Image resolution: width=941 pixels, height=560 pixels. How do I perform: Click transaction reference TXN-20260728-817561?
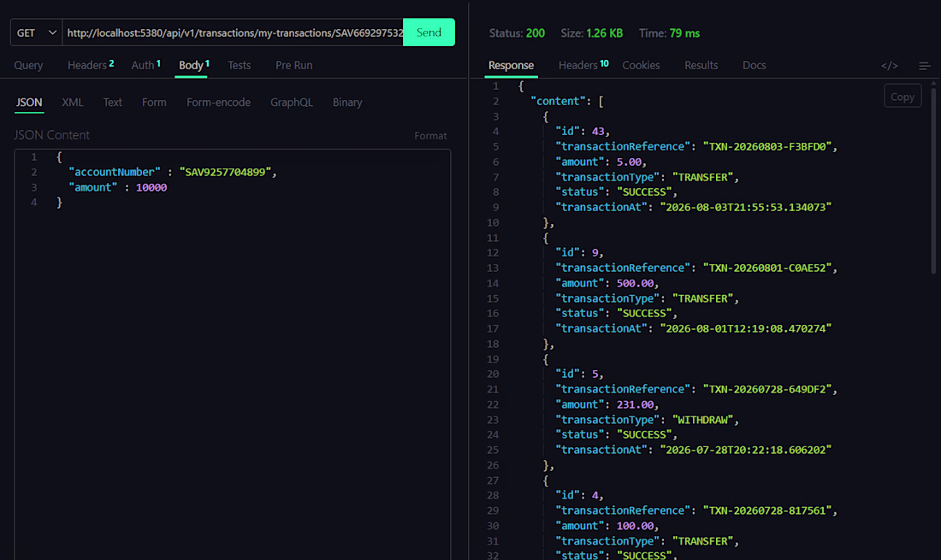click(x=767, y=510)
